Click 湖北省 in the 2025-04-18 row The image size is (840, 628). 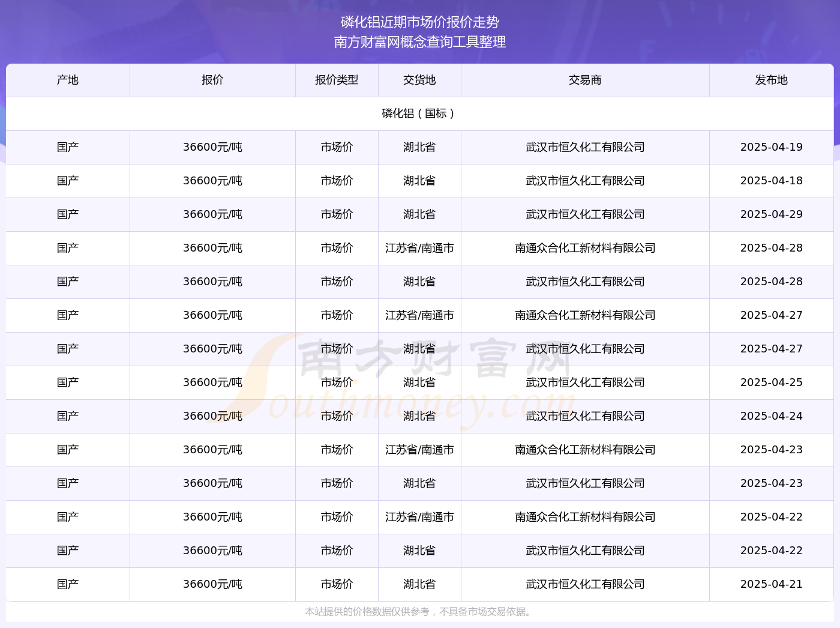click(419, 181)
